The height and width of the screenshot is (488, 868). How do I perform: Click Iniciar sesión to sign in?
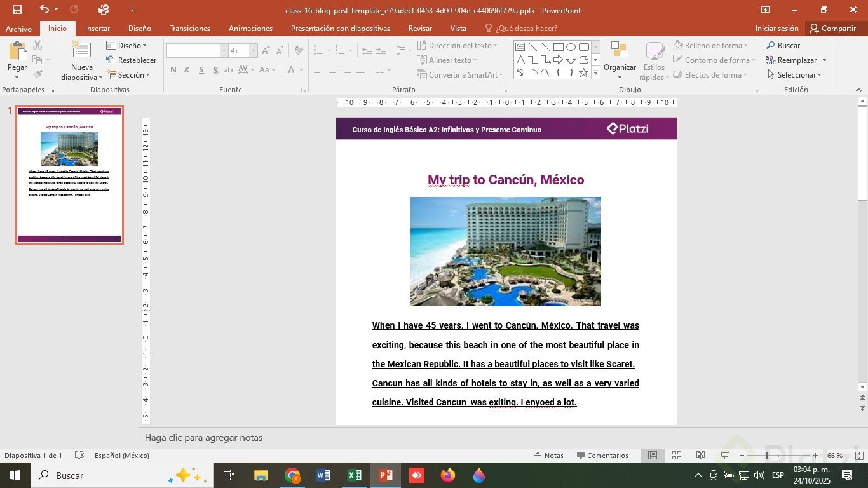776,29
